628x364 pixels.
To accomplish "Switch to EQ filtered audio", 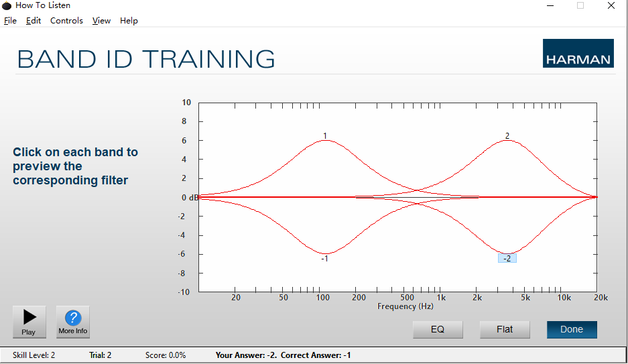I will [438, 330].
